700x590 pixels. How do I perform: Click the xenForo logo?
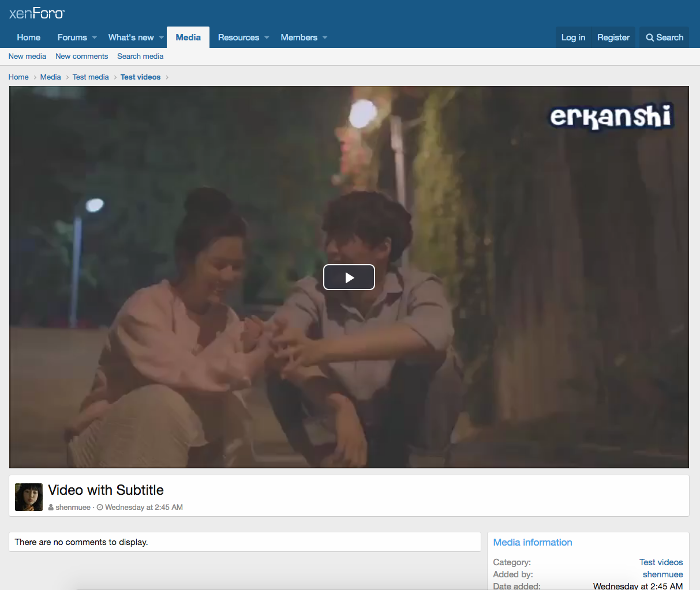tap(37, 13)
